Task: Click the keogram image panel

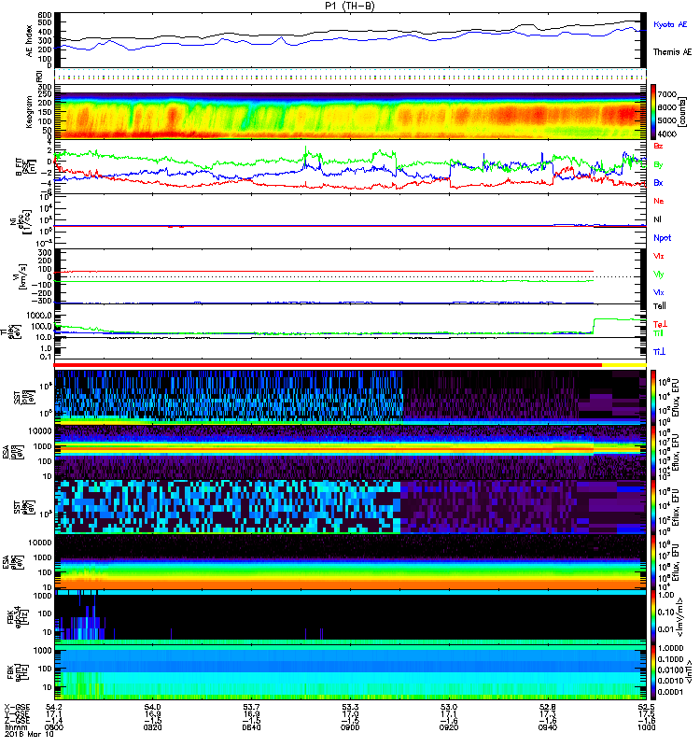Action: click(x=350, y=112)
